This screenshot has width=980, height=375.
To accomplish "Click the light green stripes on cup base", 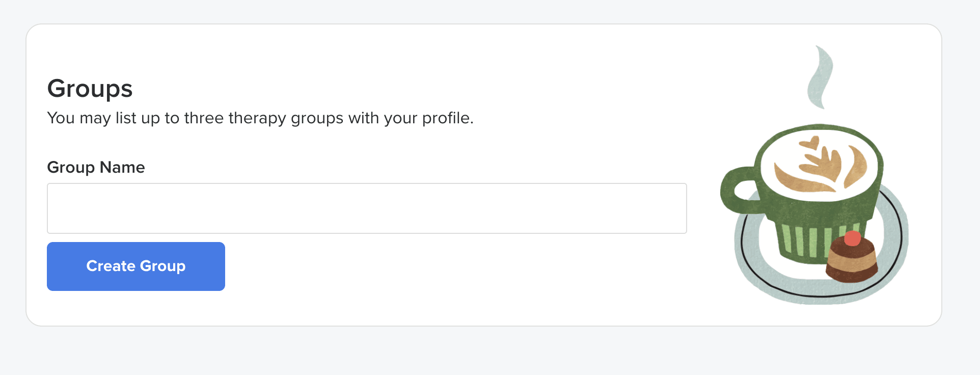I will click(x=805, y=239).
